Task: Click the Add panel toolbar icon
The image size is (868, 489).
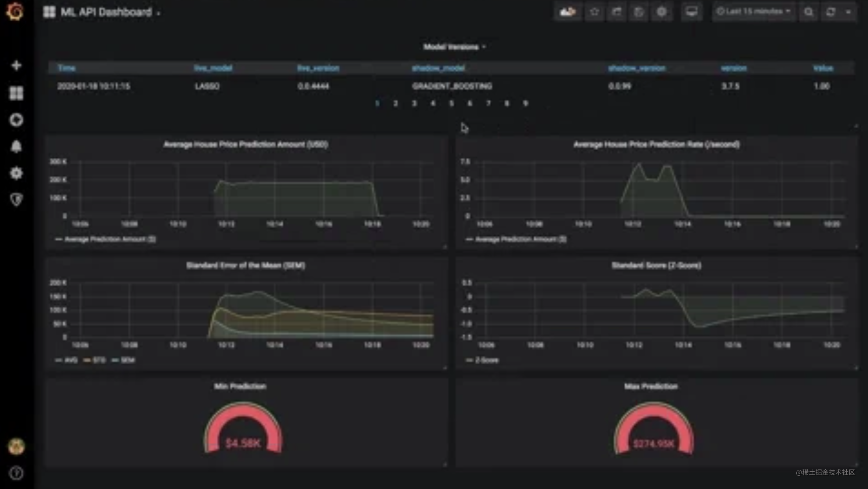Action: 568,12
